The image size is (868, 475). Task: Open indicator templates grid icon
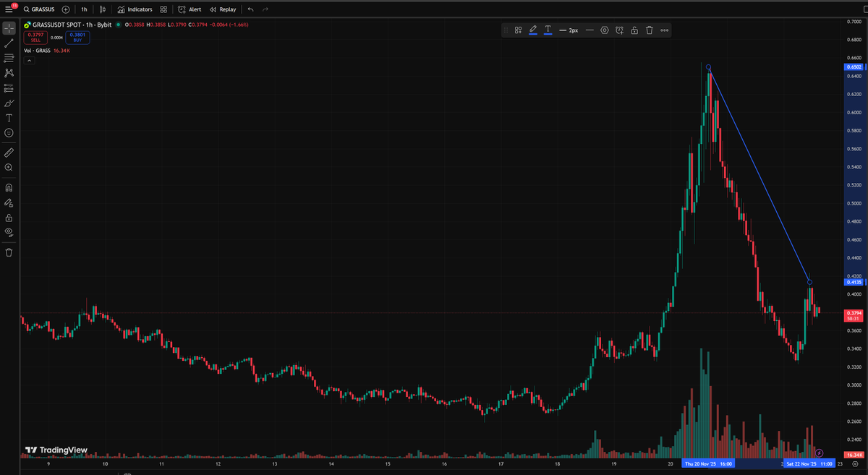[x=163, y=9]
